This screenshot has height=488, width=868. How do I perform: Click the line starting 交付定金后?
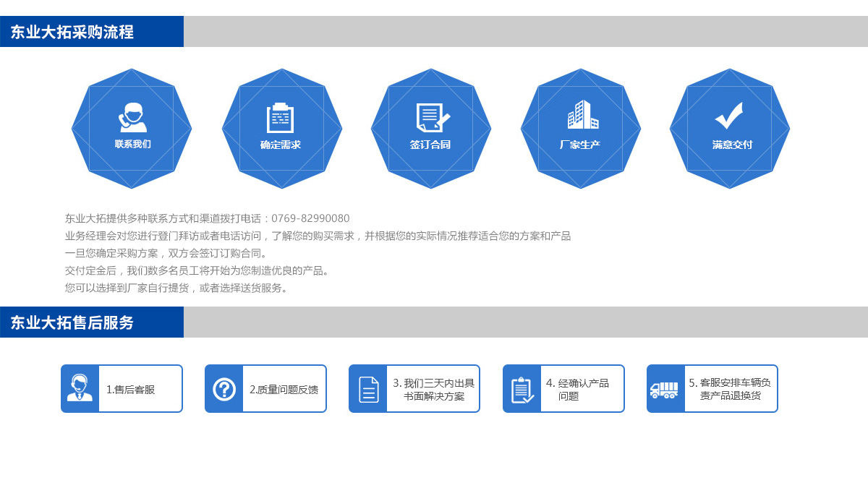pyautogui.click(x=198, y=270)
